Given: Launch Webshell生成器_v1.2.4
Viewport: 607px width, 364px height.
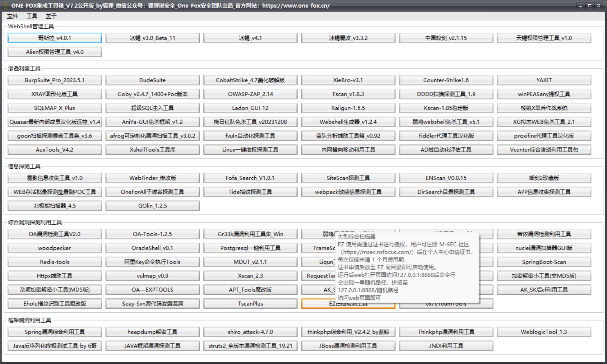Looking at the screenshot, I should [x=348, y=122].
